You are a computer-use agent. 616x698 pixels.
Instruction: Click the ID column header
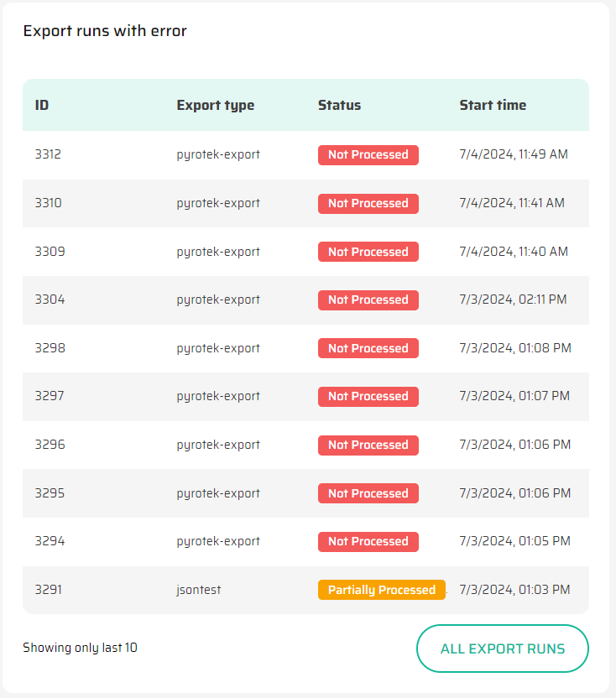point(42,106)
